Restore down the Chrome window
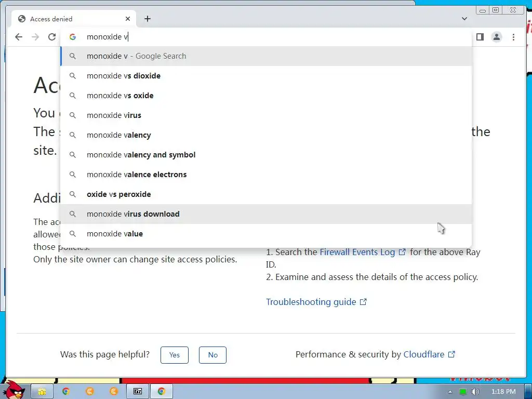Screen dimensions: 532x399 [x=496, y=10]
